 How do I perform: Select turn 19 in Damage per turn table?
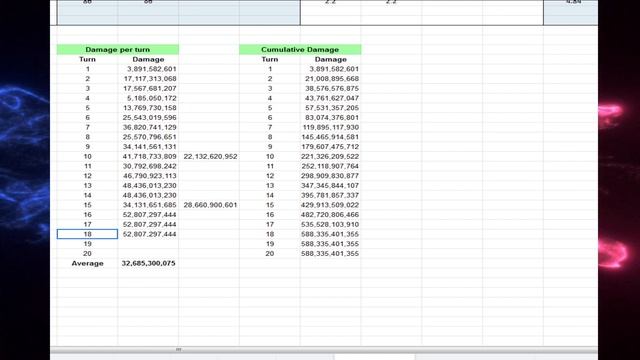[x=87, y=244]
